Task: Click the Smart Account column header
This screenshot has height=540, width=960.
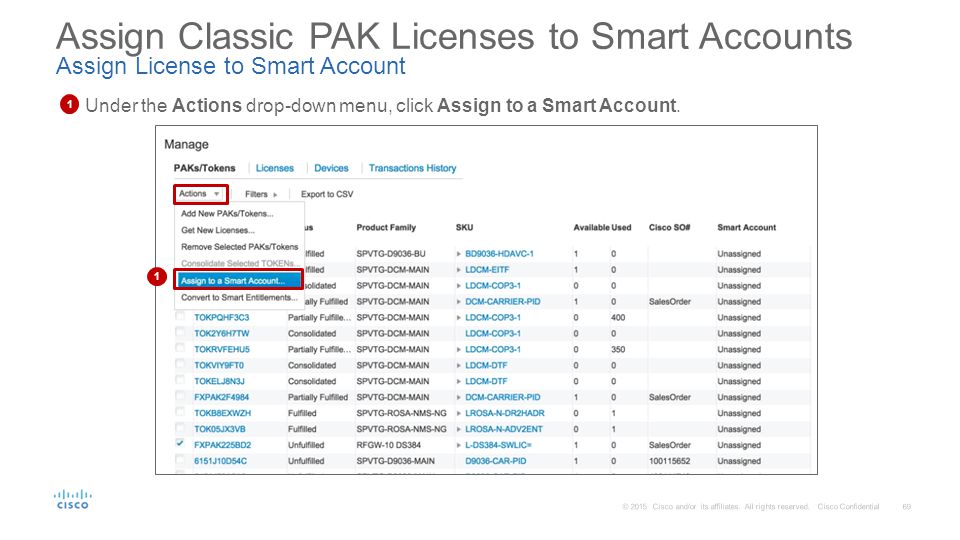Action: point(746,228)
